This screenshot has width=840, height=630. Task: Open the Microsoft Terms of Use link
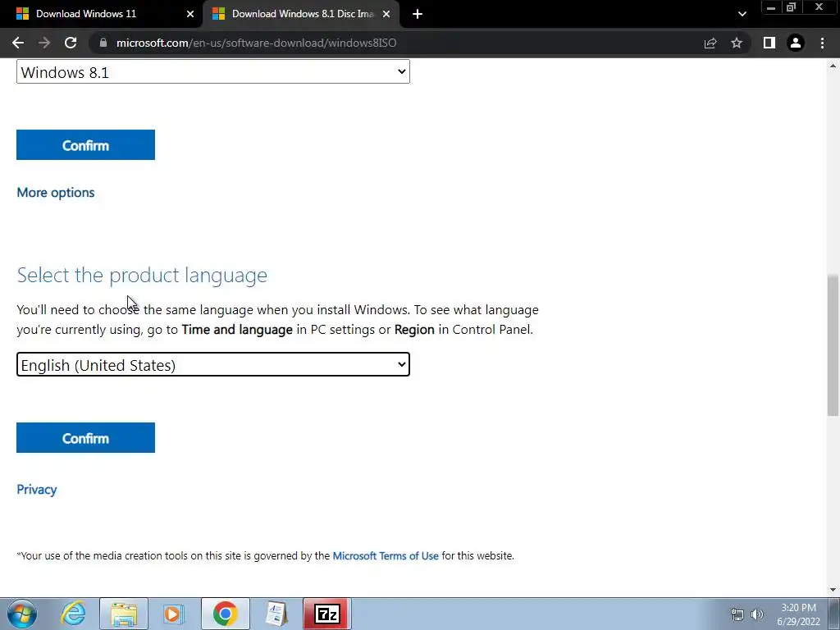coord(386,555)
